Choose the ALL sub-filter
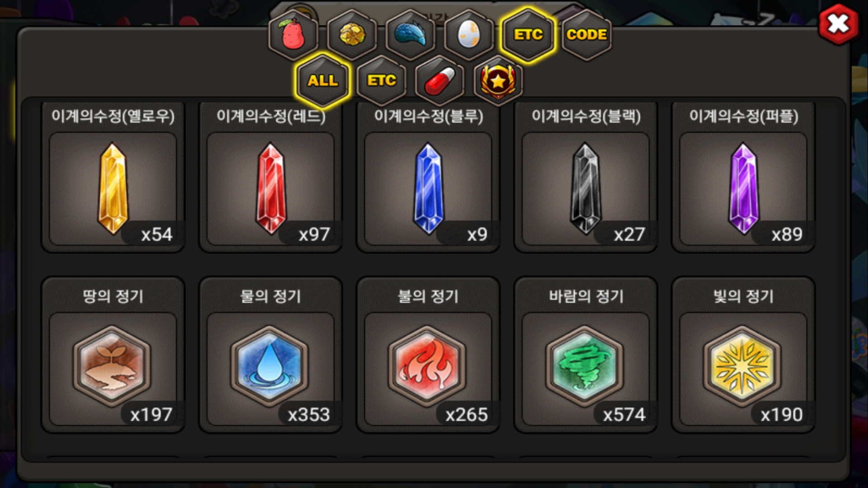 click(x=322, y=81)
